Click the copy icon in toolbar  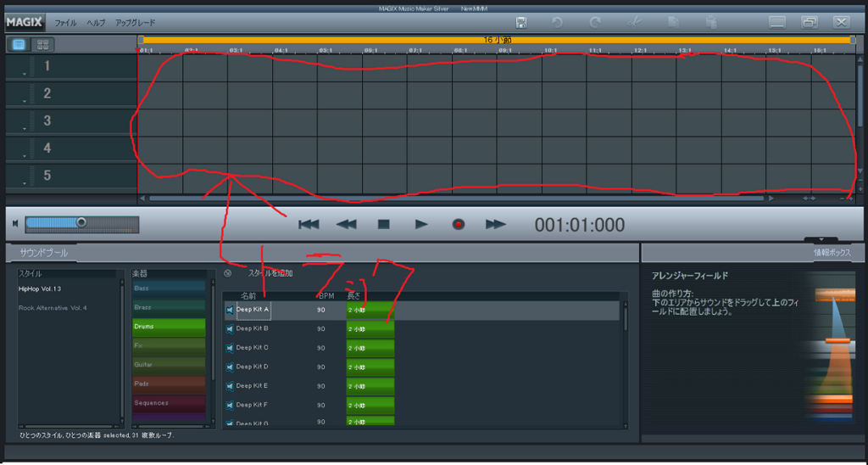point(673,23)
